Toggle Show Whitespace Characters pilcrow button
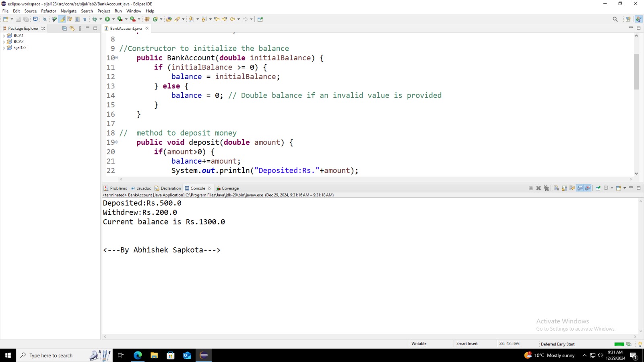Image resolution: width=644 pixels, height=362 pixels. point(85,19)
